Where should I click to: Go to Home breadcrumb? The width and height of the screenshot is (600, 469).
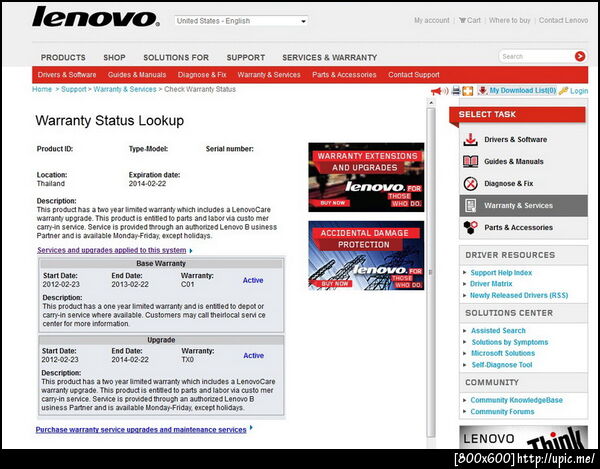point(42,89)
